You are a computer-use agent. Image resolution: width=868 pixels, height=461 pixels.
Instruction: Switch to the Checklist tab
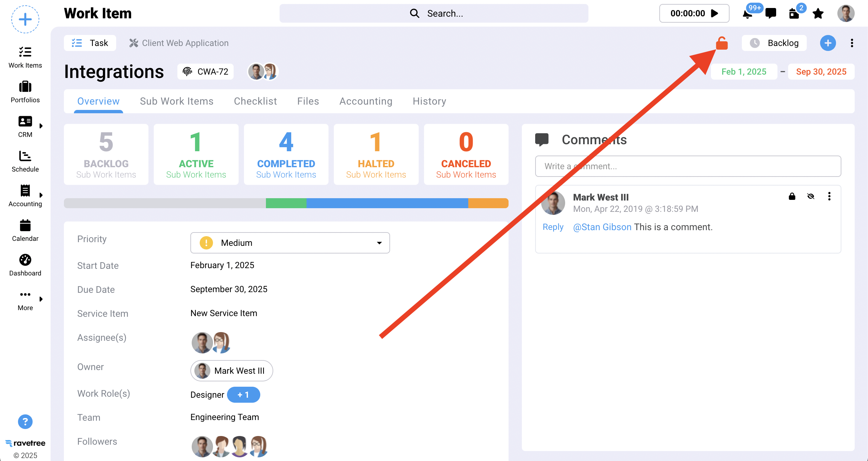click(255, 101)
